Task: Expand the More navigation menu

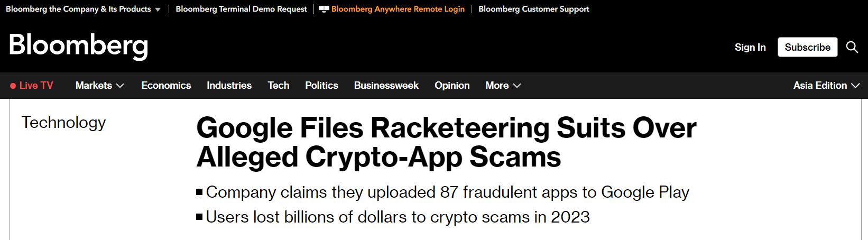Action: pos(503,86)
